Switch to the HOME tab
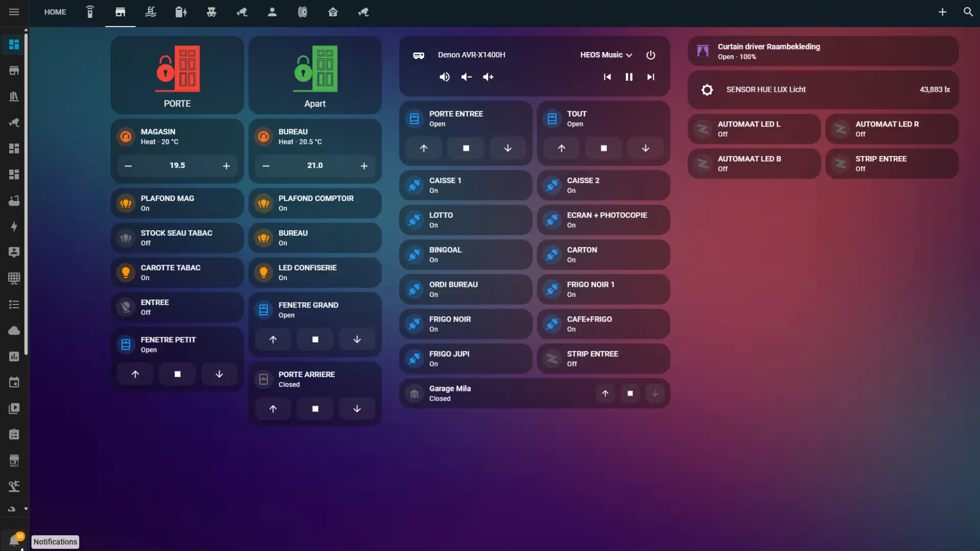The height and width of the screenshot is (551, 980). [55, 12]
